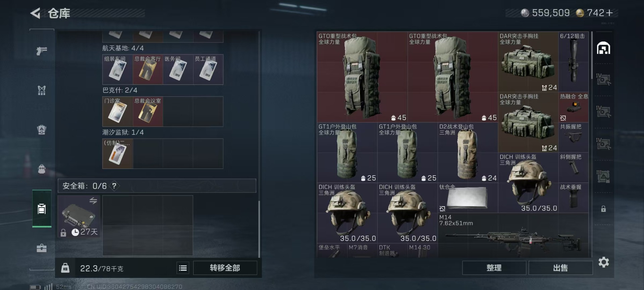
Task: Open the briefcase category in sidebar
Action: [x=42, y=248]
